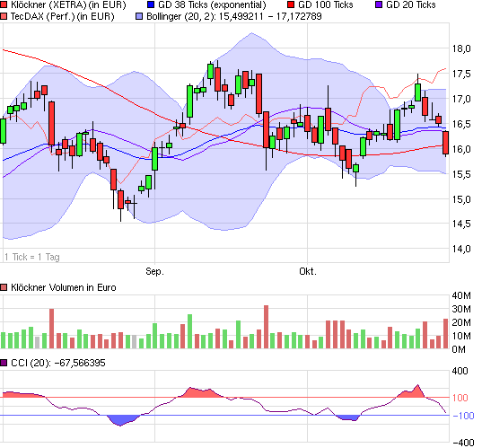Viewport: 482px width, 448px height.
Task: Click the blue GD 38 Ticks legend swatch
Action: (151, 4)
